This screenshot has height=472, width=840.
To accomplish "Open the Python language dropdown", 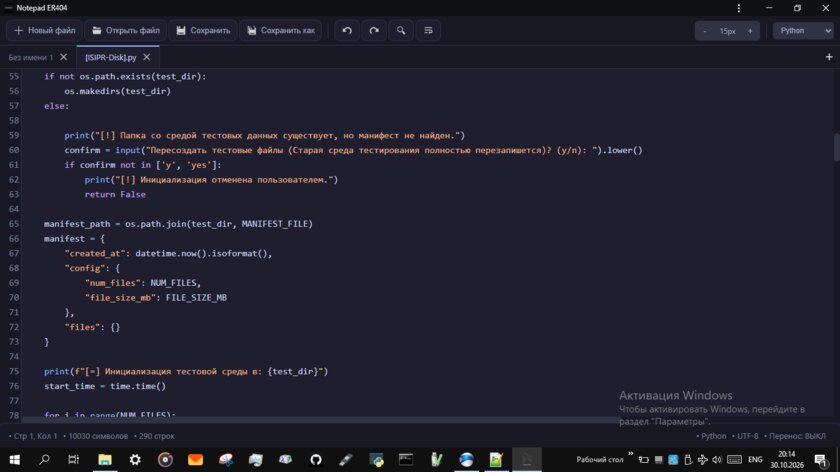I will tap(803, 31).
